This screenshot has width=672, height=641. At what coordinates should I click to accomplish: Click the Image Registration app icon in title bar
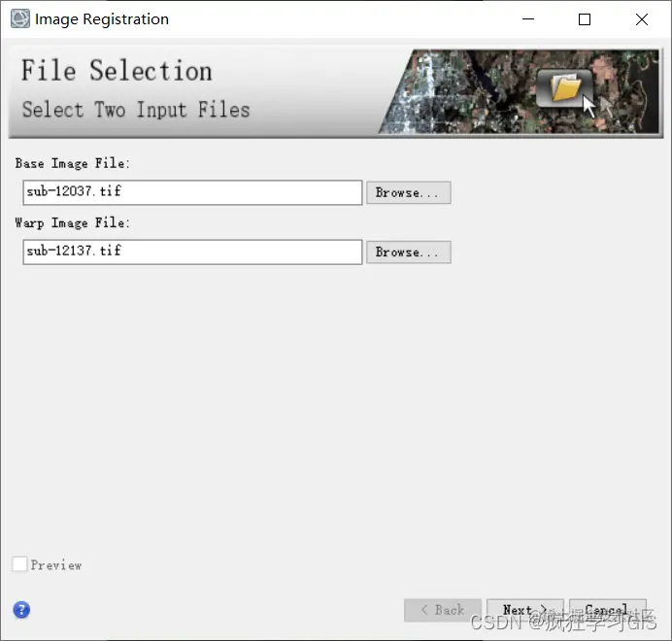coord(20,18)
